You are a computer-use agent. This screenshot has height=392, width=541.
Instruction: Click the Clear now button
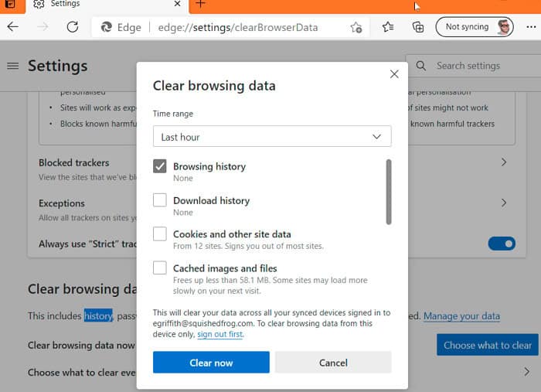pos(211,363)
